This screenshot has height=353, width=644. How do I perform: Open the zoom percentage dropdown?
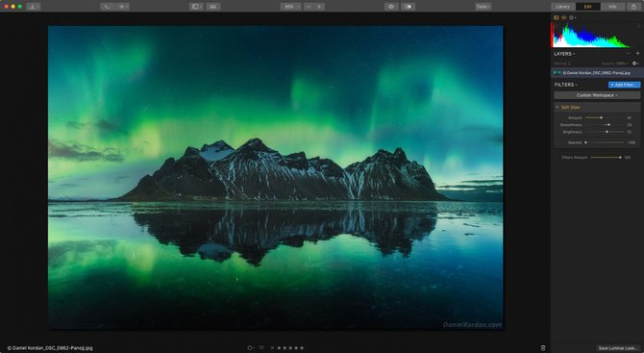tap(291, 7)
